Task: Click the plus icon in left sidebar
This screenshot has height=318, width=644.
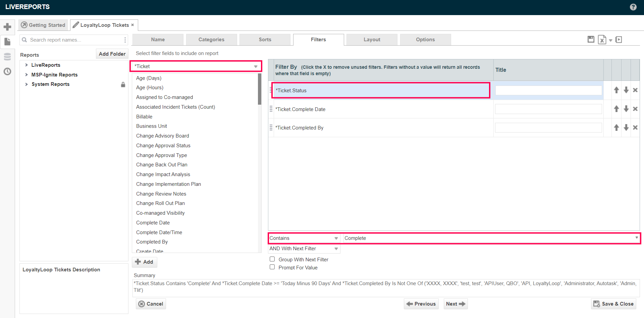Action: [x=7, y=27]
